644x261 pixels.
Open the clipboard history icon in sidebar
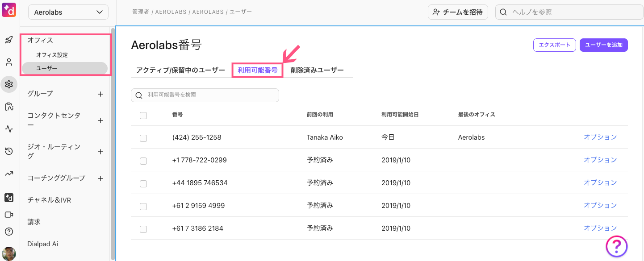click(8, 107)
